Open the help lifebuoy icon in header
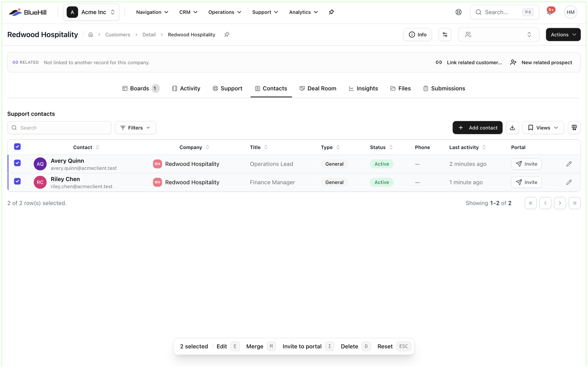The height and width of the screenshot is (368, 588). 459,12
